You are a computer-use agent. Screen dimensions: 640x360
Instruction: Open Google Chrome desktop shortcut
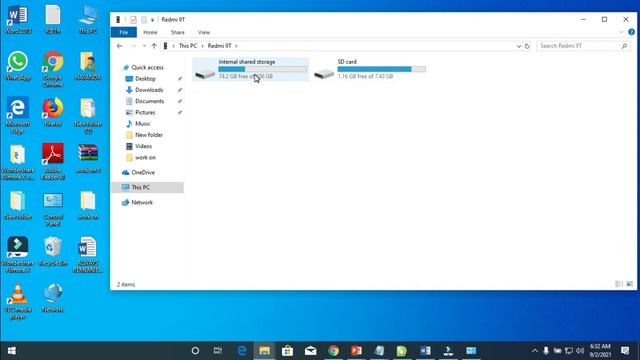click(x=53, y=69)
